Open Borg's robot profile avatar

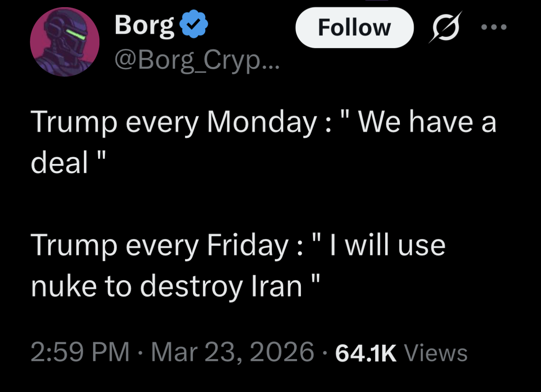click(x=65, y=42)
